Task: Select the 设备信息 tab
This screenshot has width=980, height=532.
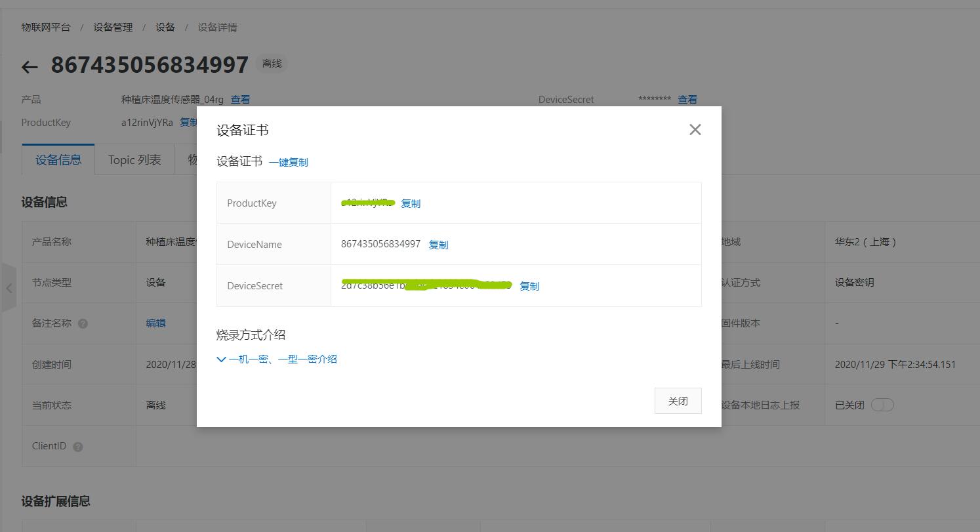Action: tap(58, 159)
